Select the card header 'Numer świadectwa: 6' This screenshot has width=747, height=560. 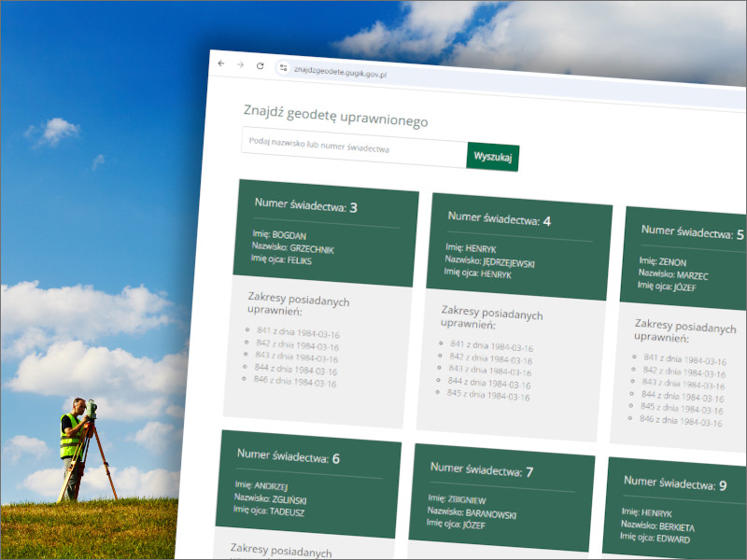289,456
